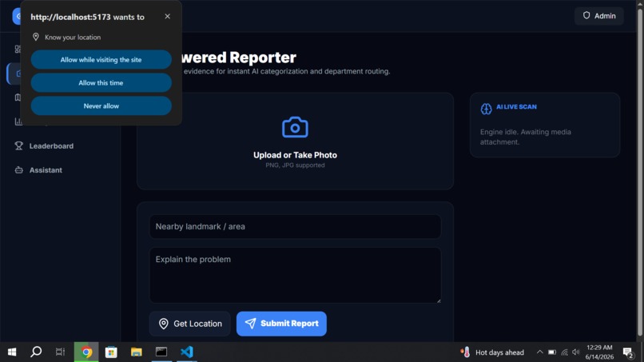Click the Engine idle status text
The height and width of the screenshot is (362, 644).
pyautogui.click(x=525, y=137)
